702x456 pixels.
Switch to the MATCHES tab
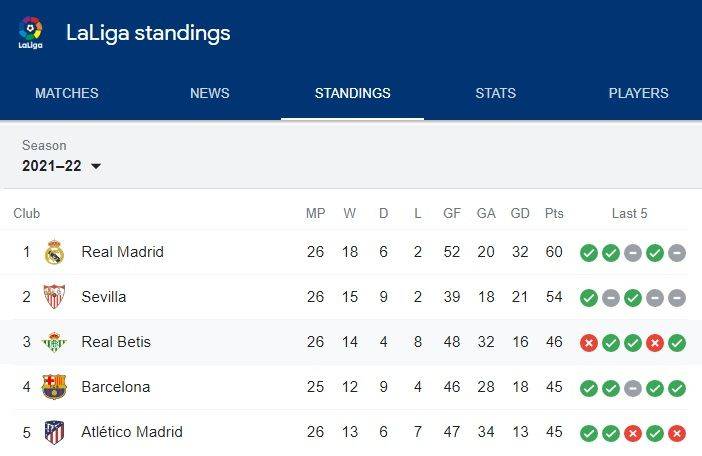coord(67,93)
